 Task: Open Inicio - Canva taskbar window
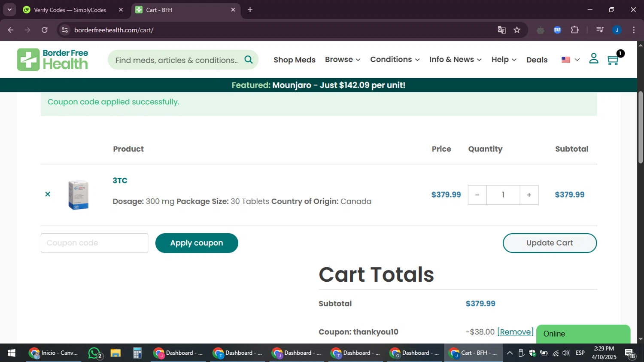54,353
